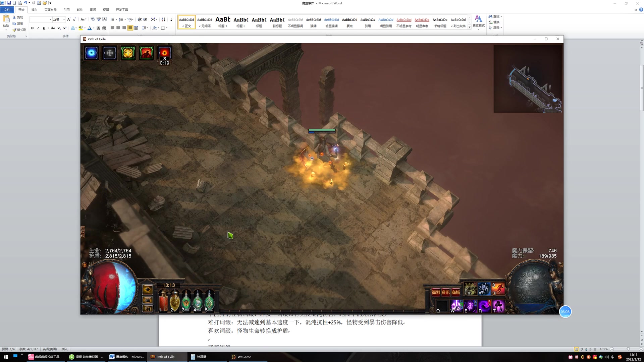Viewport: 644px width, 362px height.
Task: Click the zoom out minus button
Action: click(x=612, y=349)
